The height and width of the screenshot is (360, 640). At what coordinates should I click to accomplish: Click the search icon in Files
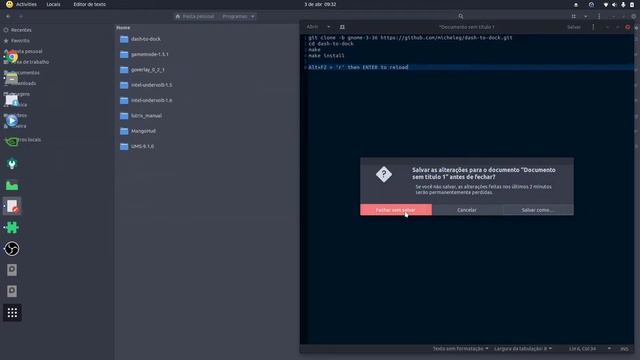tap(461, 16)
